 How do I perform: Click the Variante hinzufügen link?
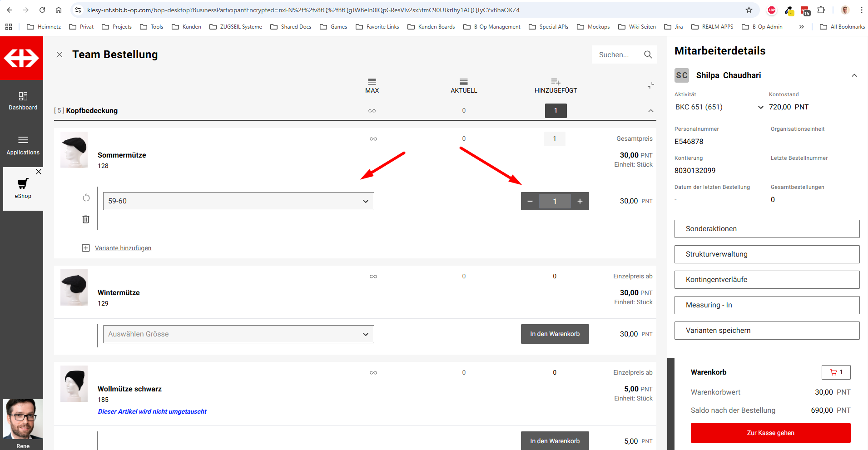tap(123, 248)
